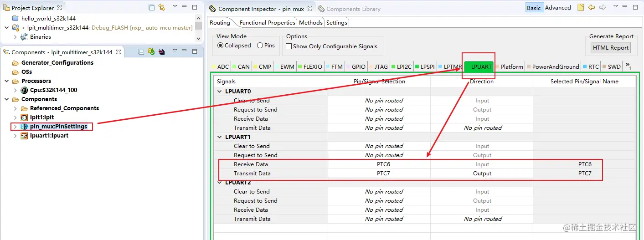Click the Cpu:S32K144_100 chip icon
The height and width of the screenshot is (240, 644).
pyautogui.click(x=24, y=90)
